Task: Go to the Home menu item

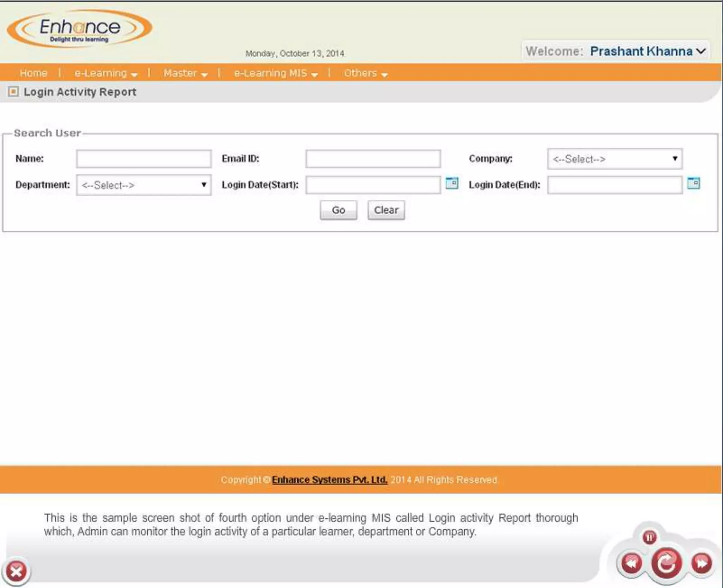Action: pyautogui.click(x=34, y=73)
